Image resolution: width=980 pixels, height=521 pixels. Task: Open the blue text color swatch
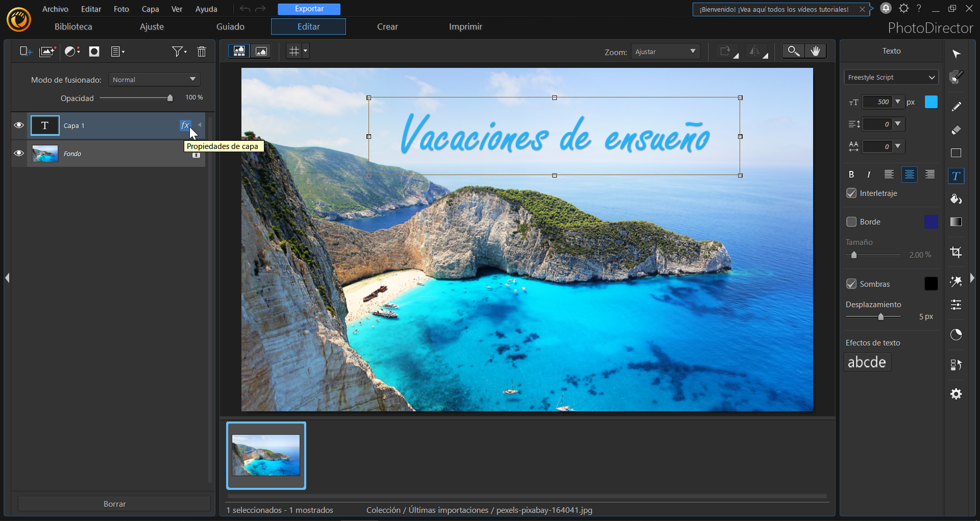click(x=931, y=102)
